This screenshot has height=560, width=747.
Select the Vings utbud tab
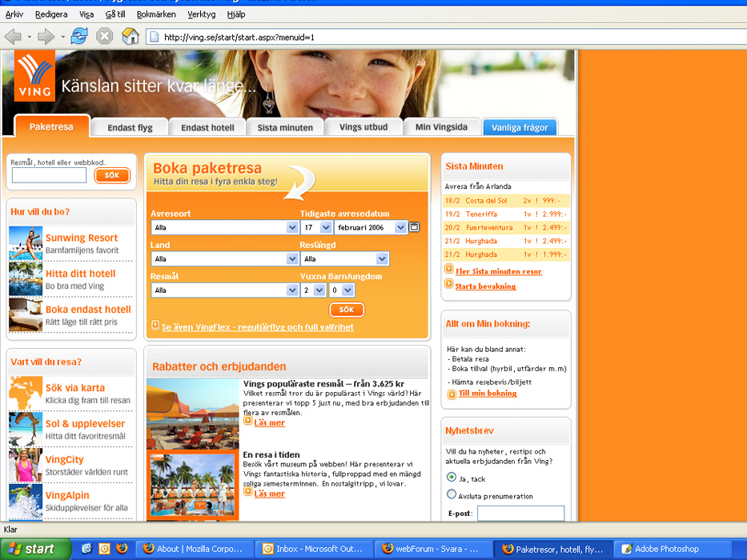point(363,127)
